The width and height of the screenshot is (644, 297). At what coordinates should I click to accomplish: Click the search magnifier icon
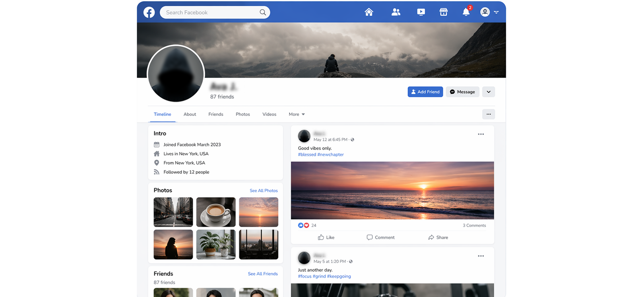263,12
